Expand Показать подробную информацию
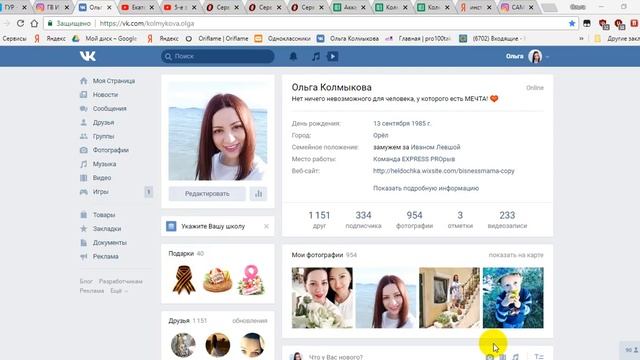 (x=426, y=188)
